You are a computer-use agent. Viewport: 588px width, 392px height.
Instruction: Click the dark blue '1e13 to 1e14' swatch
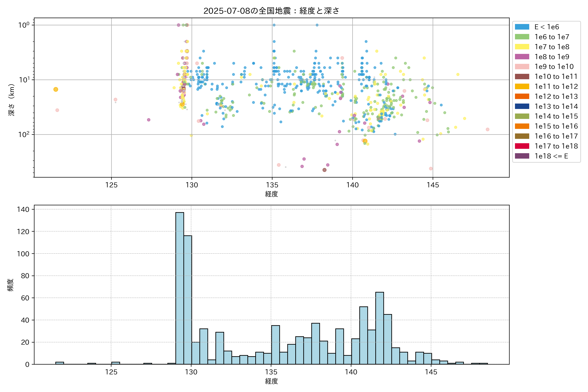pos(522,106)
